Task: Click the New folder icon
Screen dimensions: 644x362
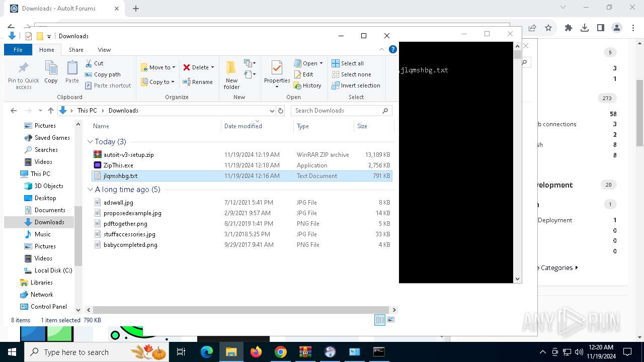Action: (231, 68)
